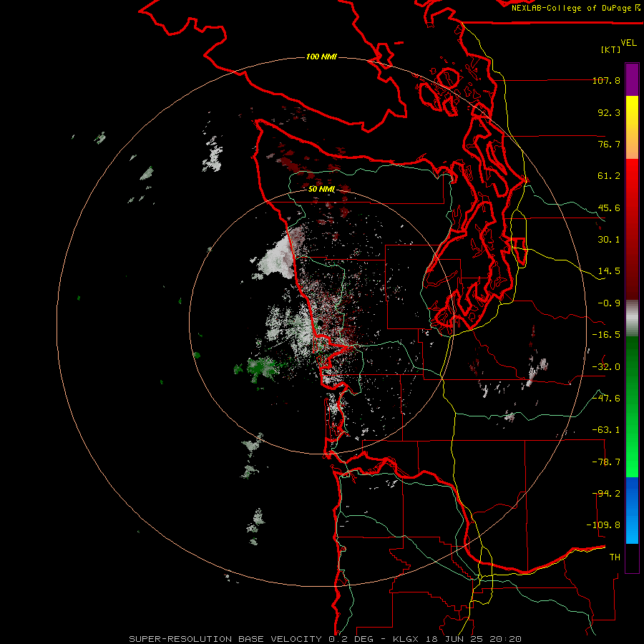This screenshot has height=644, width=644.
Task: Click the VEL scale title
Action: point(628,43)
